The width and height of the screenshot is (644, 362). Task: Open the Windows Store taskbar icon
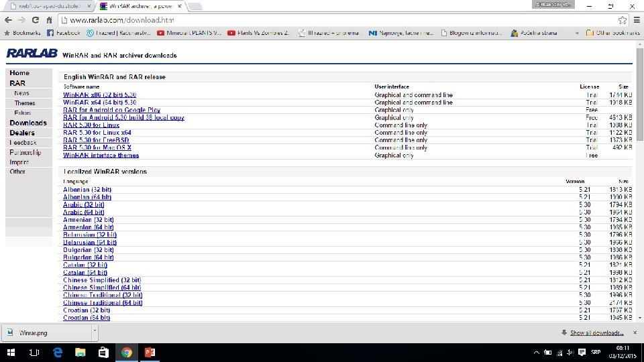[103, 353]
